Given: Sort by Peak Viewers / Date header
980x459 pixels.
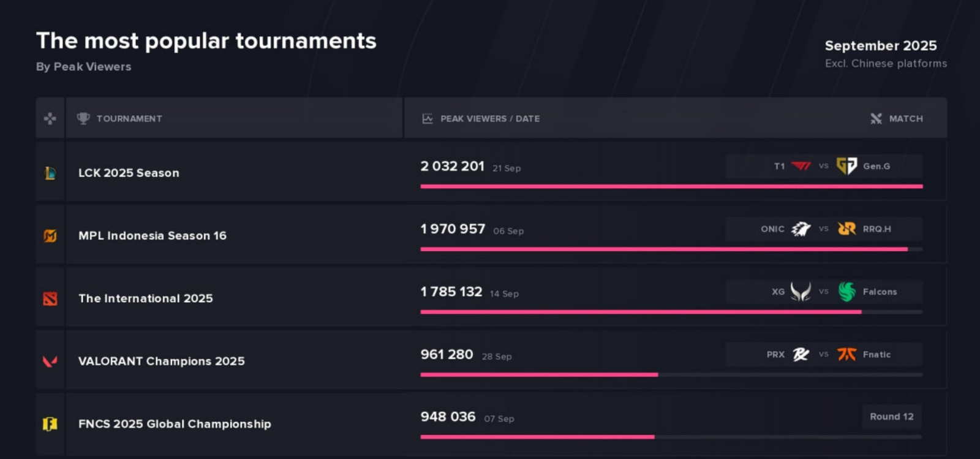Looking at the screenshot, I should [x=489, y=118].
